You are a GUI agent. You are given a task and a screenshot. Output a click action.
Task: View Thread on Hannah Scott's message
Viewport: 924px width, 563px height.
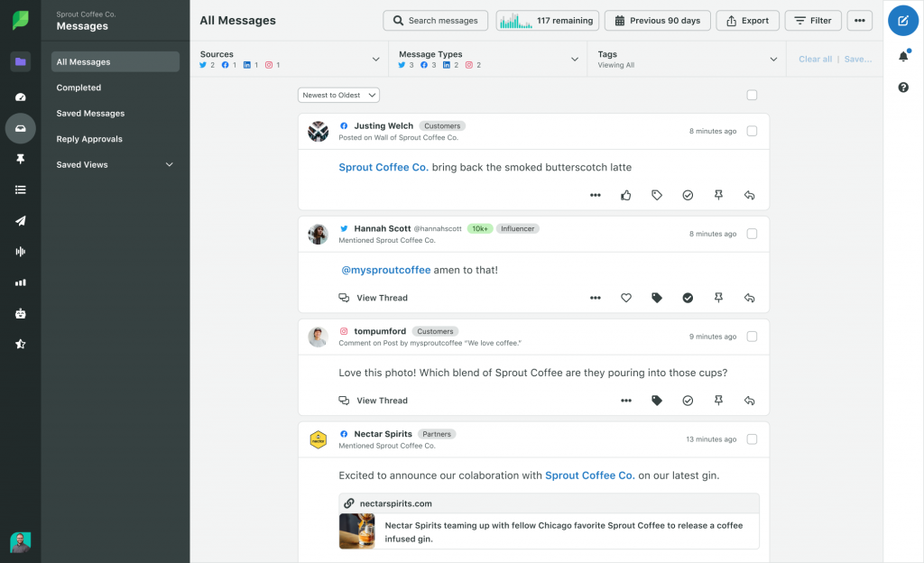pos(373,298)
